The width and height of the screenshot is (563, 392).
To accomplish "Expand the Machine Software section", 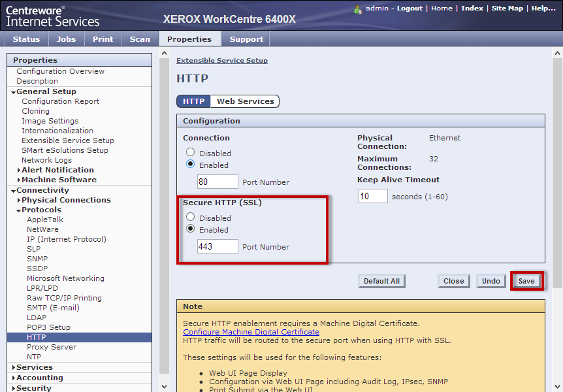I will 18,180.
